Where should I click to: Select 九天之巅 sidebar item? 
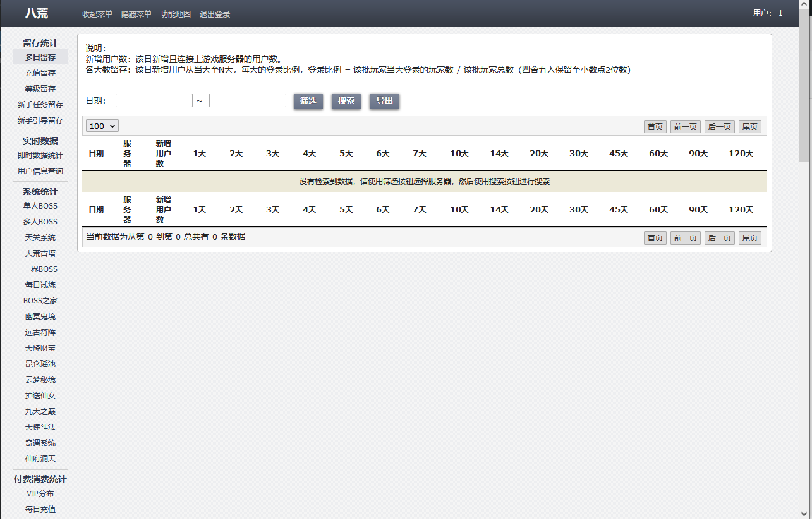[40, 411]
